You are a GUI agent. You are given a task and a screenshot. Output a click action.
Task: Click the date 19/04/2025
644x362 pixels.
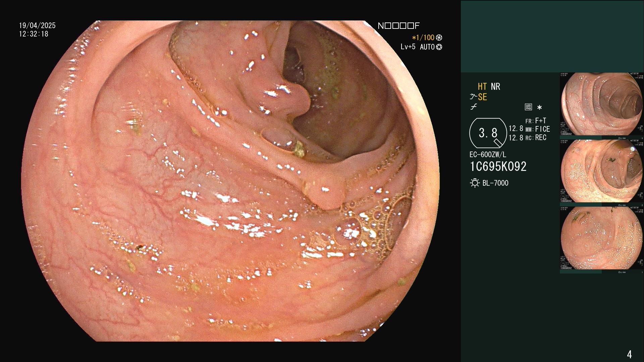pyautogui.click(x=37, y=25)
